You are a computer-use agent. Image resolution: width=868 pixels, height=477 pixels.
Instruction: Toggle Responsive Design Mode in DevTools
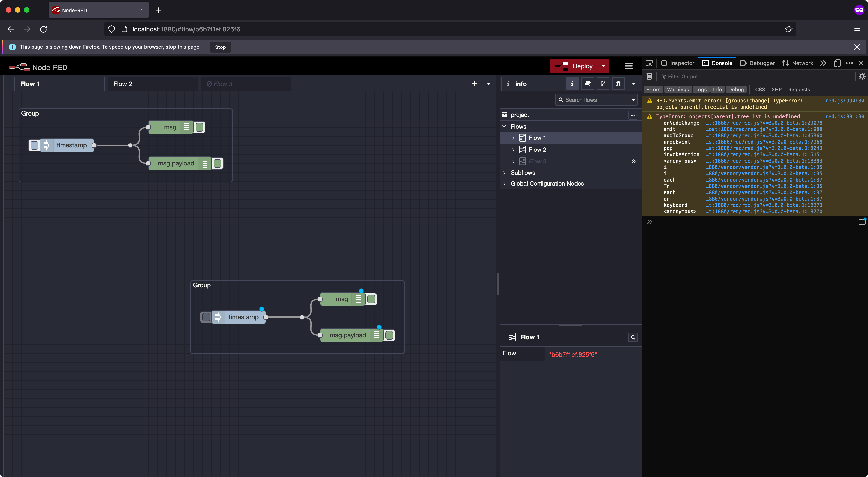837,63
